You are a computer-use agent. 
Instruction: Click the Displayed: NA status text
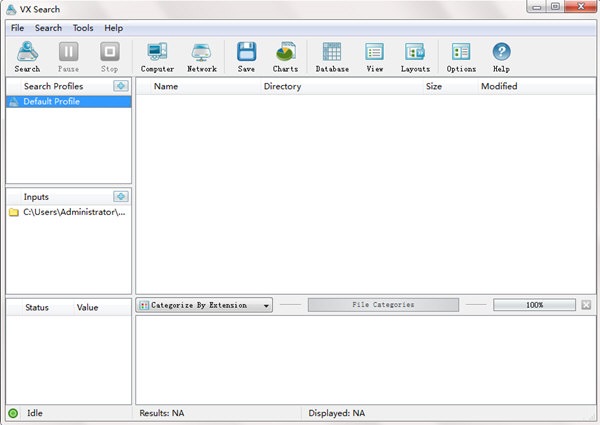tap(336, 413)
